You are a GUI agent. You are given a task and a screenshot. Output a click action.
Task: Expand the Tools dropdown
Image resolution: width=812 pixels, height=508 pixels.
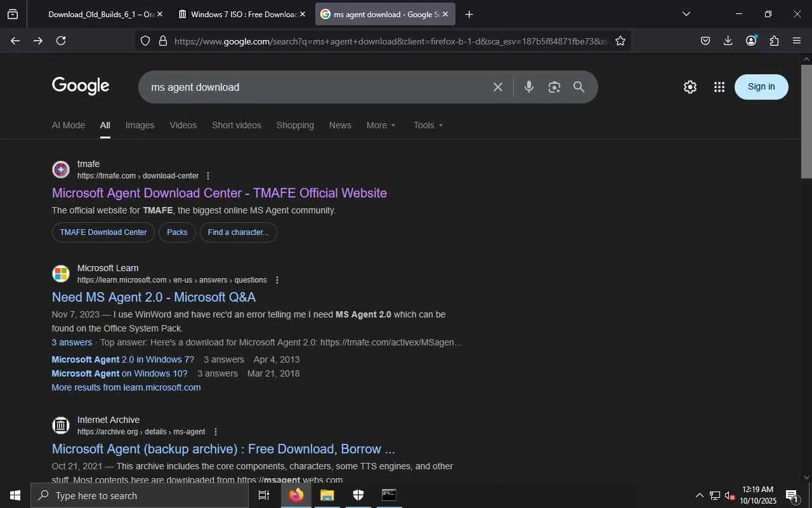[x=428, y=125]
